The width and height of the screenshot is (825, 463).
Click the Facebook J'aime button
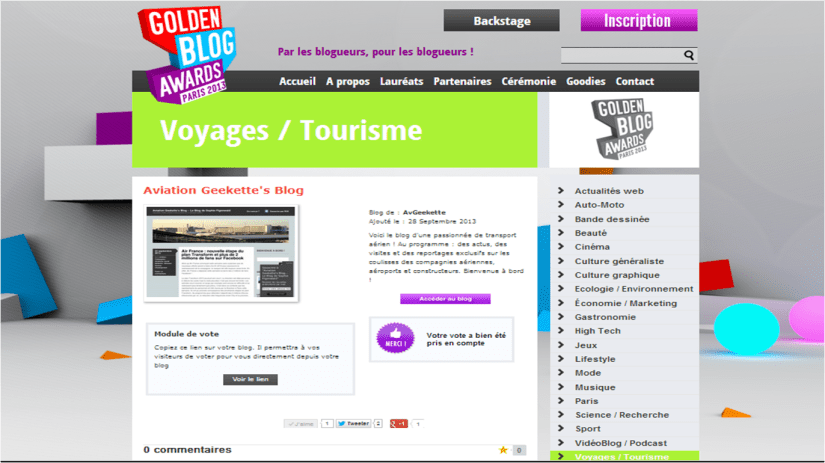click(x=301, y=424)
